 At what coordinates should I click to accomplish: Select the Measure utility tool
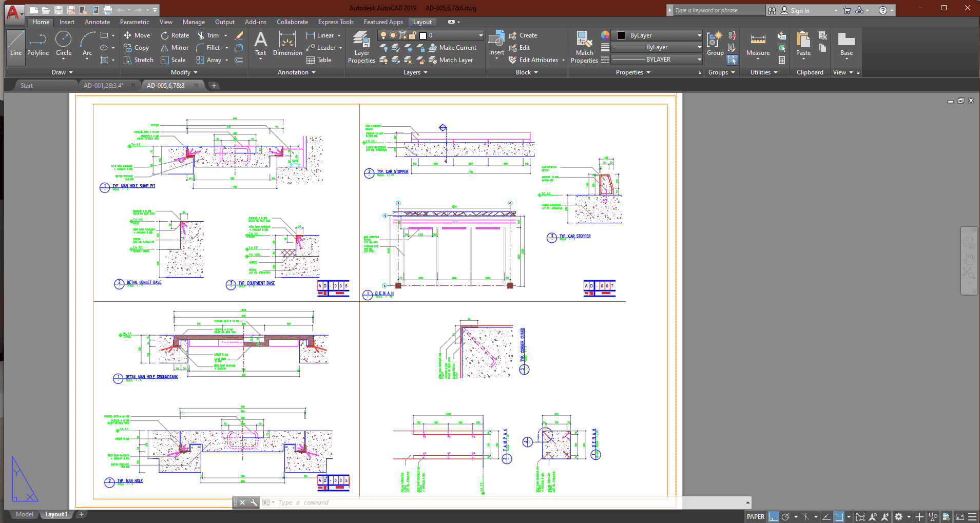pos(758,44)
